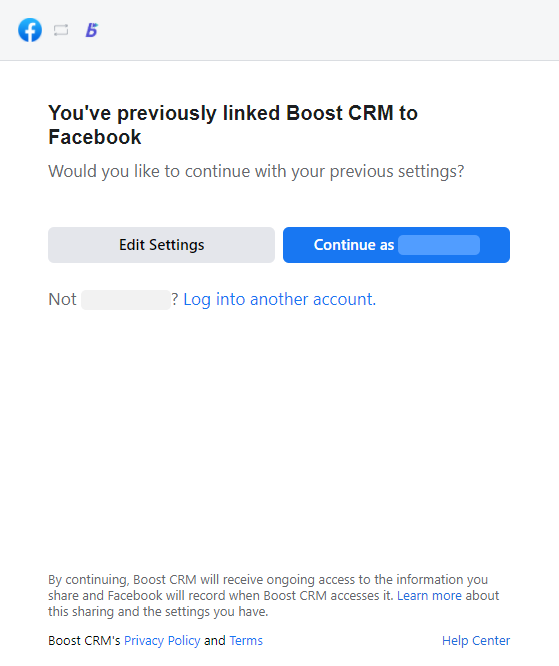Click the redacted name after the word Not
The width and height of the screenshot is (559, 666).
click(x=126, y=300)
